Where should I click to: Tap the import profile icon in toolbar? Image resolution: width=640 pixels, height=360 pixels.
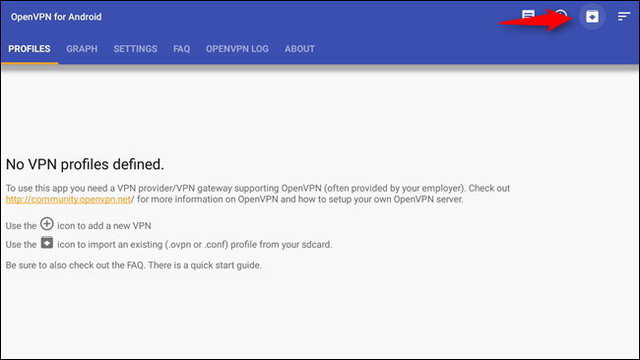(x=592, y=17)
